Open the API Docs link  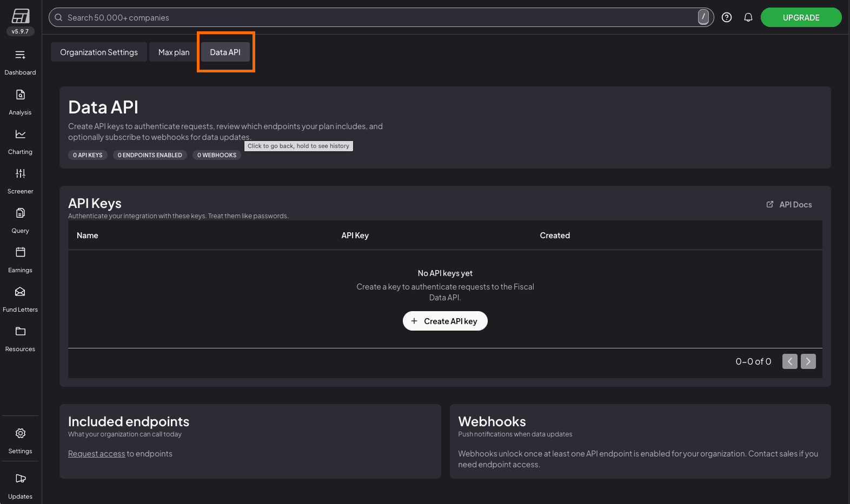click(x=789, y=205)
